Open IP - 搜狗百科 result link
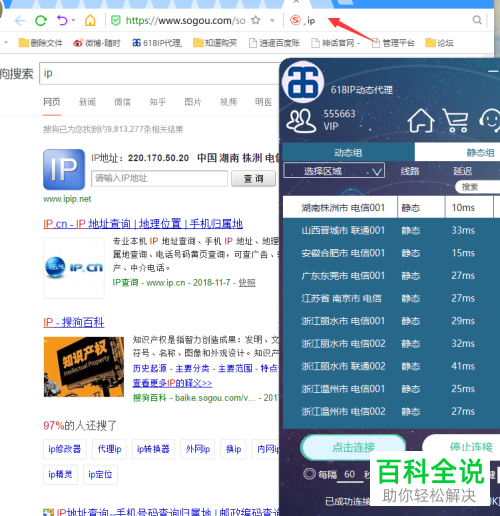 pyautogui.click(x=74, y=322)
